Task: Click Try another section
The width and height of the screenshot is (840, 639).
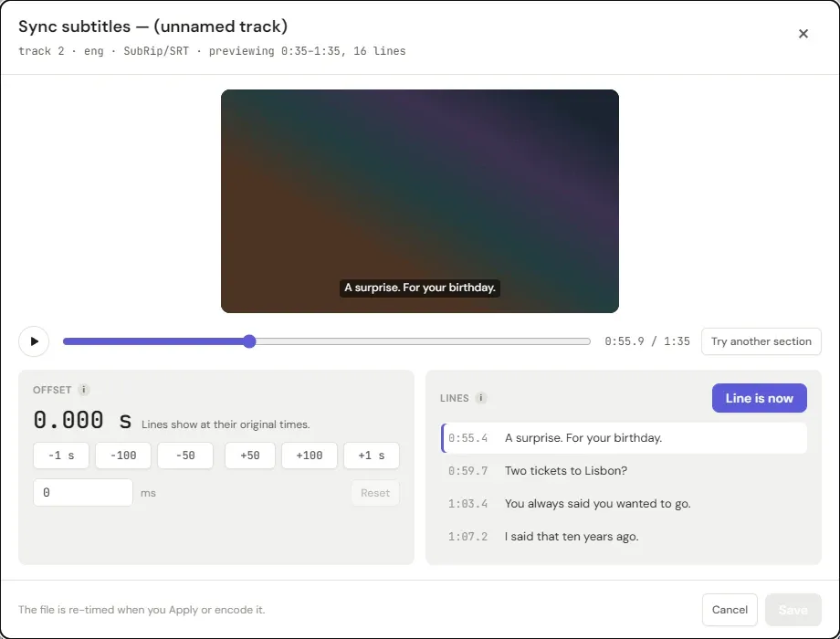Action: [x=761, y=341]
